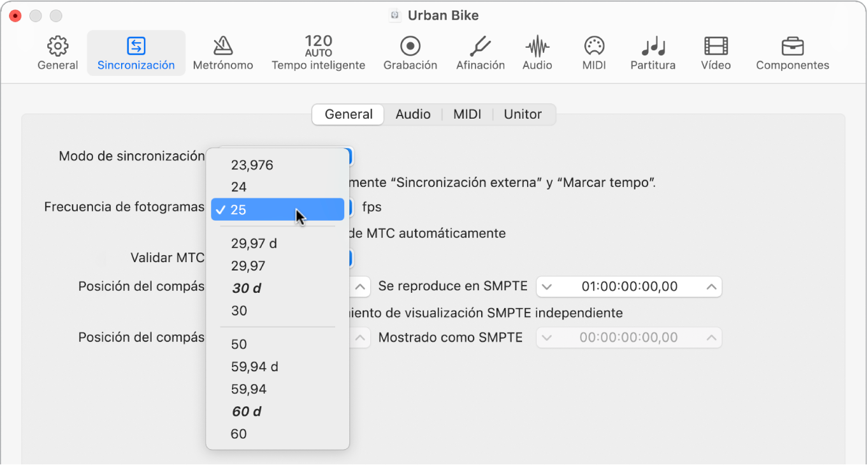Open Grabación settings pane
The image size is (868, 465).
[x=410, y=53]
